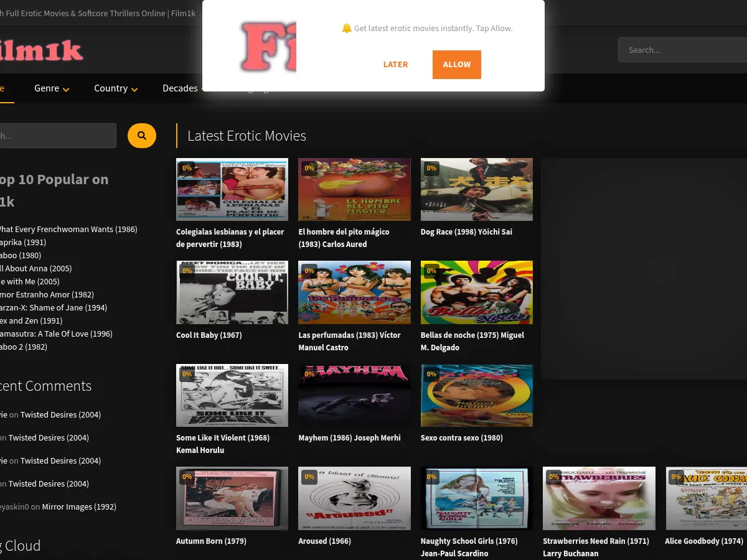Click the ALLOW notification button

point(456,65)
